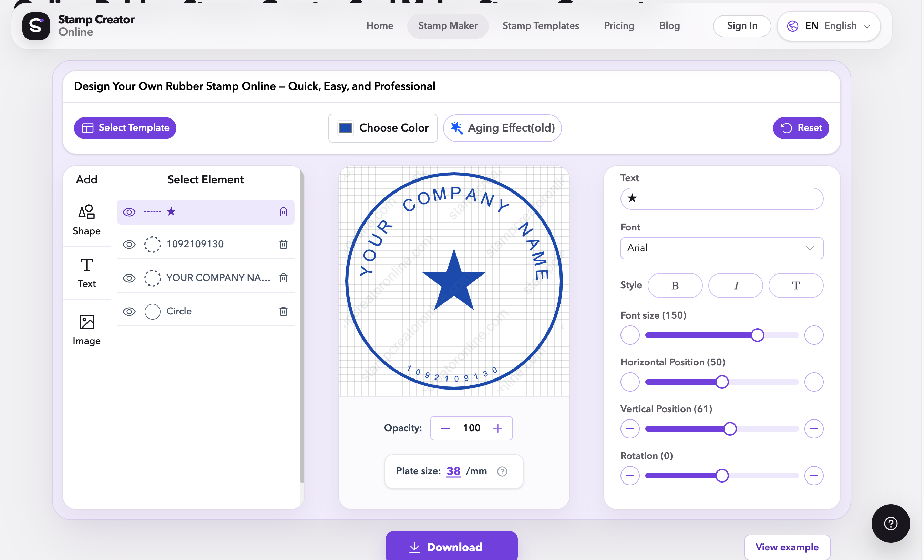Click the element list scrollbar
The image size is (924, 560).
pyautogui.click(x=302, y=326)
